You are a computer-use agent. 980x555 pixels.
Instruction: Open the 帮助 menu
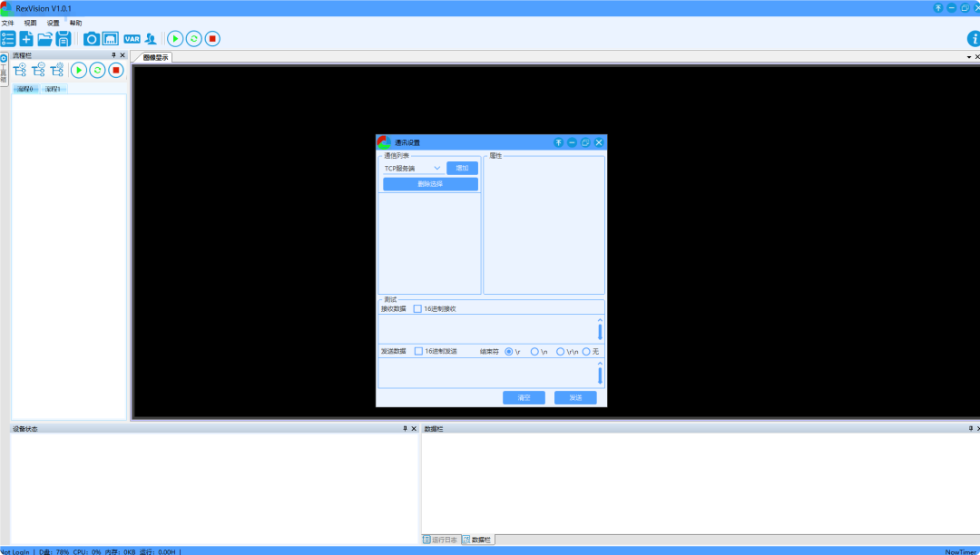(75, 23)
